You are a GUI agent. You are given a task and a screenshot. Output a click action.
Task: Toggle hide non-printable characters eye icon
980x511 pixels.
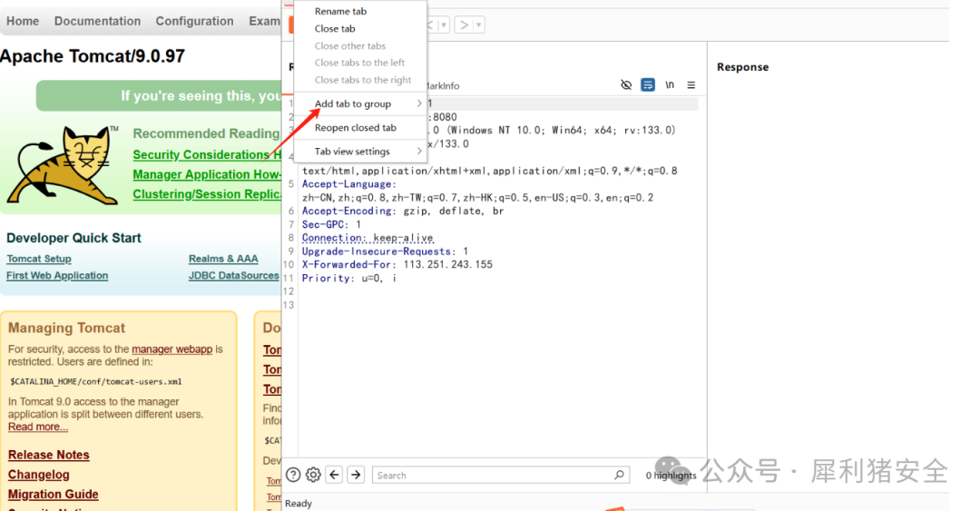[x=625, y=85]
